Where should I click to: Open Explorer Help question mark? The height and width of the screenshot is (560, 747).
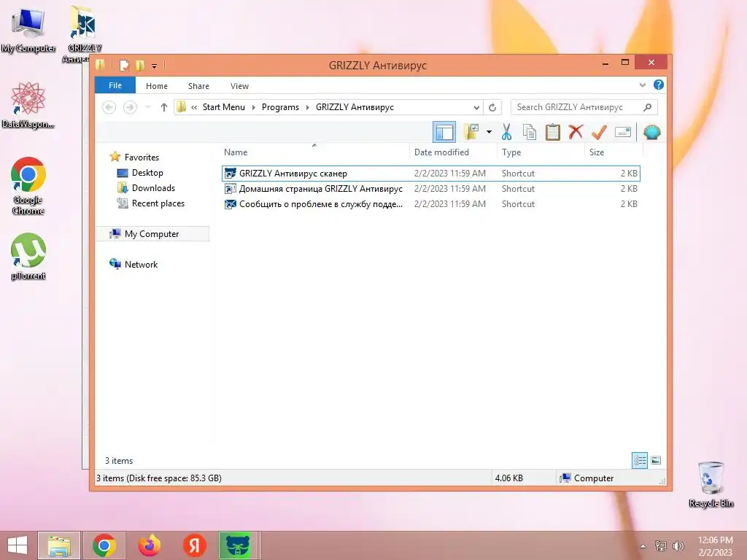659,85
